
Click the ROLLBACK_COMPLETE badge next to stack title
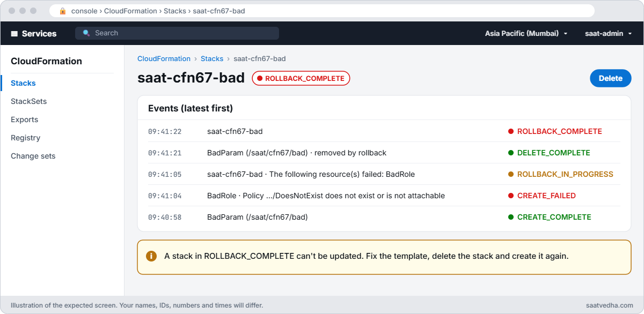(301, 78)
